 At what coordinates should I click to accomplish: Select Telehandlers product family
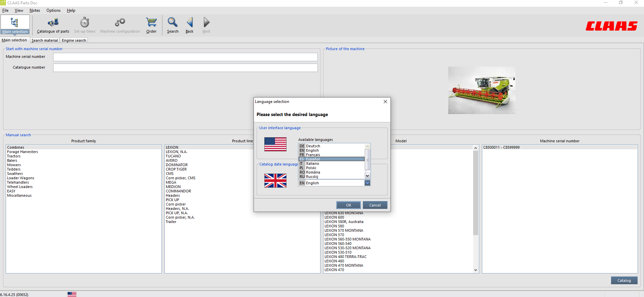pos(84,182)
